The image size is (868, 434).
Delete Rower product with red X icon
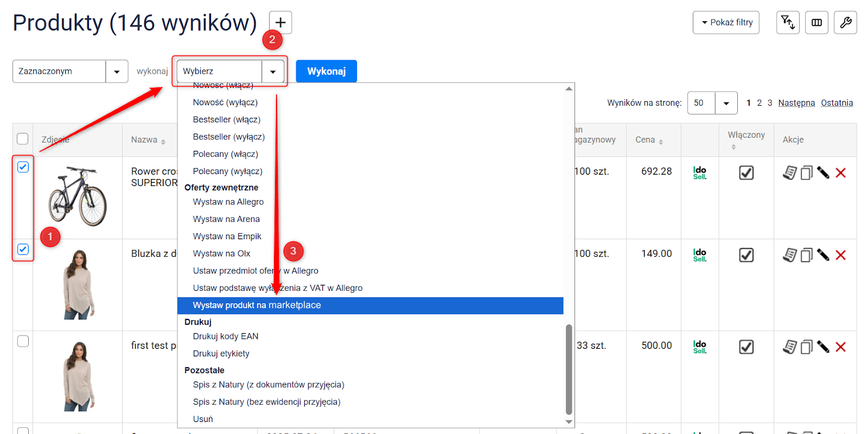(841, 173)
